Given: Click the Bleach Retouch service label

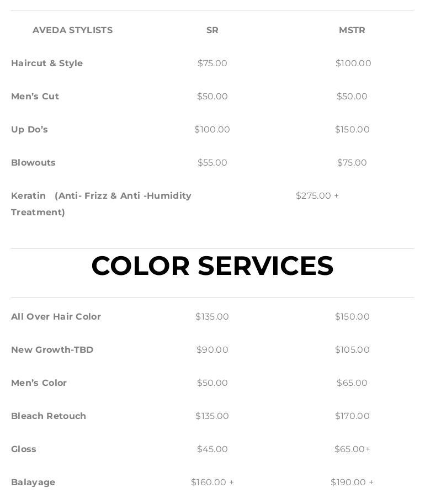Looking at the screenshot, I should [x=49, y=416].
